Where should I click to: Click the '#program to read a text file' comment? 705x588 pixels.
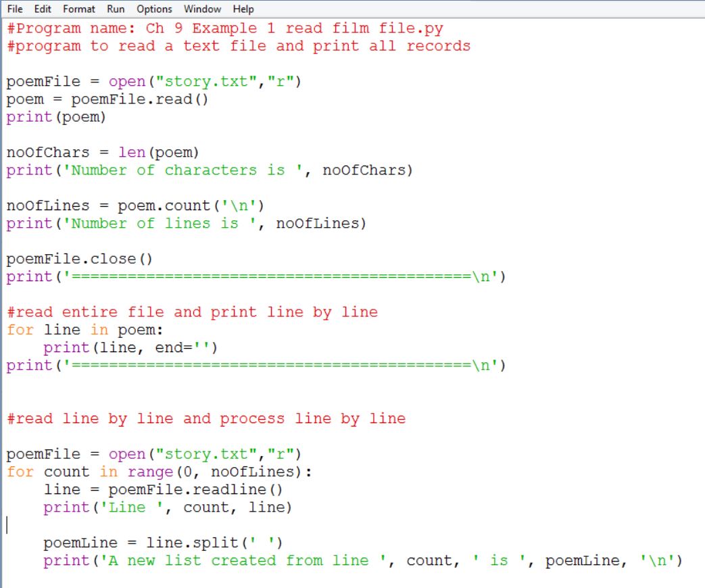pyautogui.click(x=238, y=46)
